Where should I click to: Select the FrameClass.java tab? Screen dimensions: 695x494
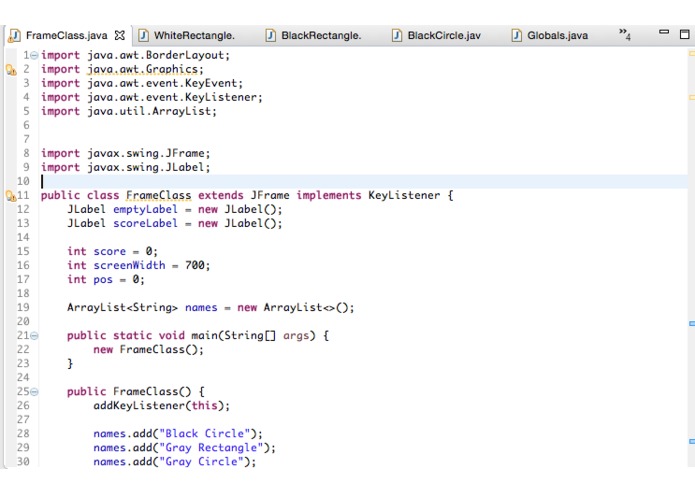pos(66,35)
